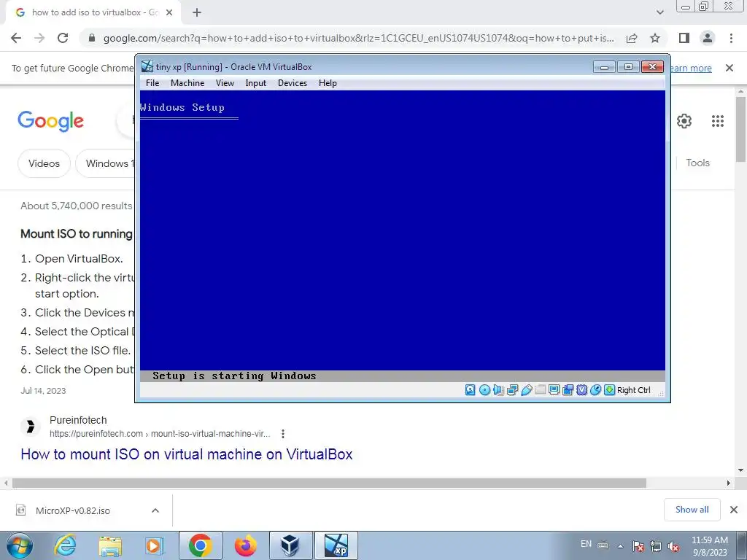The width and height of the screenshot is (747, 560).
Task: Click the green arrow keyboard capture icon
Action: pyautogui.click(x=609, y=390)
